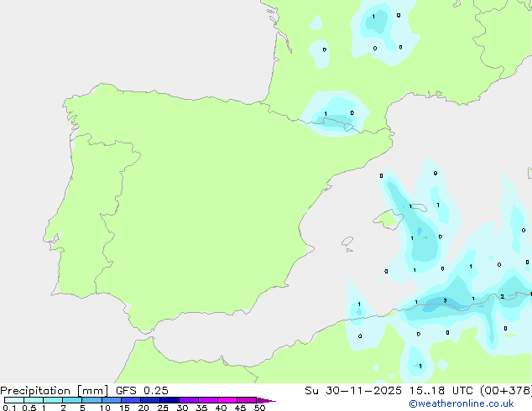This screenshot has width=532, height=411.
Task: Click the legend scale label "0.1"
Action: [9, 408]
